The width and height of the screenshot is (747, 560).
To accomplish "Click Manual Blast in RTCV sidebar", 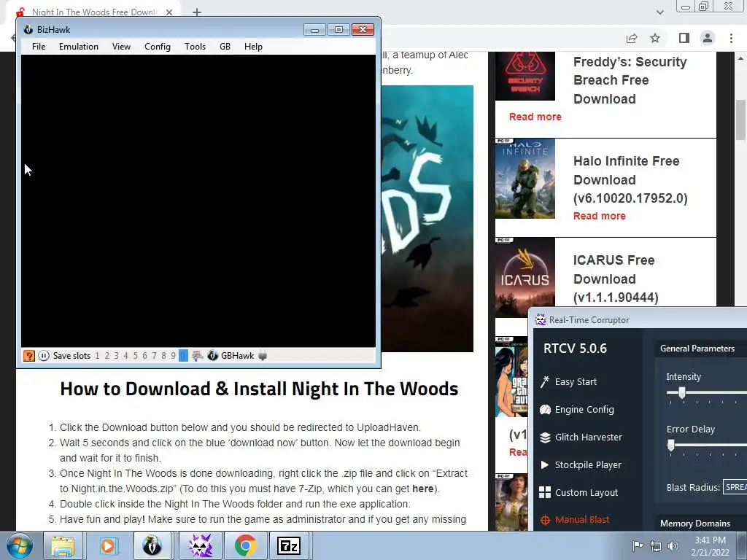I will pyautogui.click(x=581, y=519).
